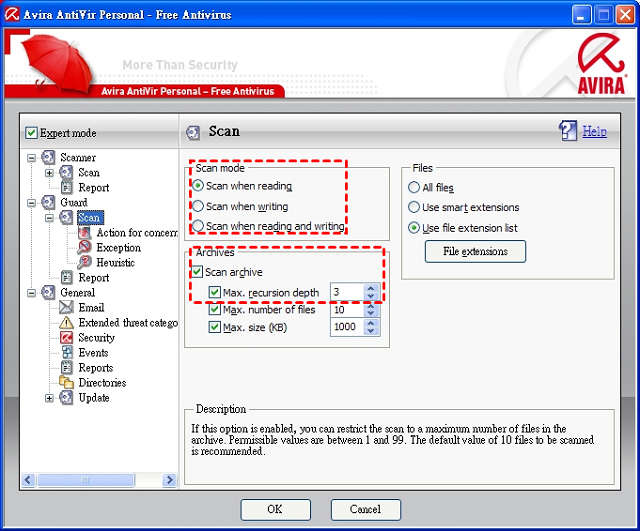
Task: Click the Heuristic magnifier icon
Action: point(84,262)
